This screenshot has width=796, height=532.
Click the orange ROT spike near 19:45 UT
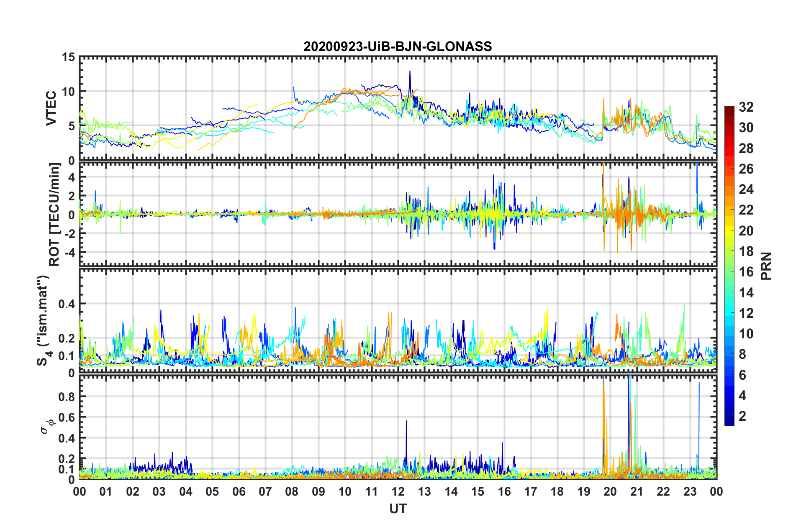pyautogui.click(x=603, y=207)
